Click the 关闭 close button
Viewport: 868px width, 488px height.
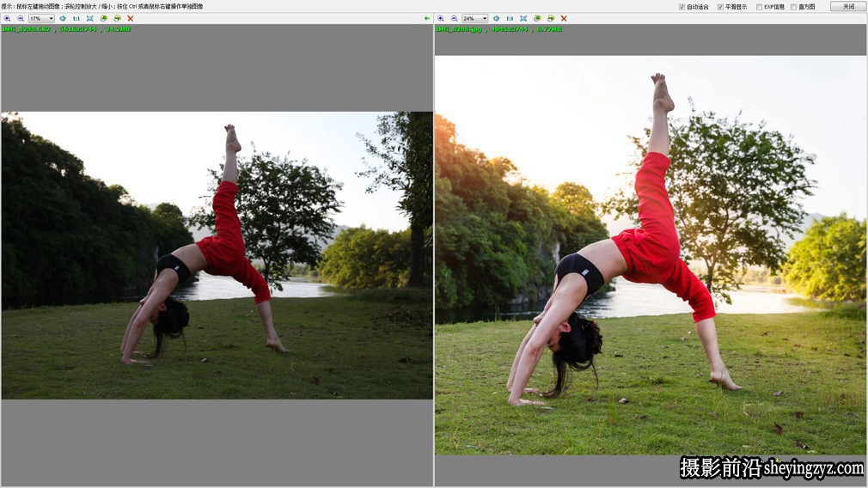pyautogui.click(x=848, y=6)
